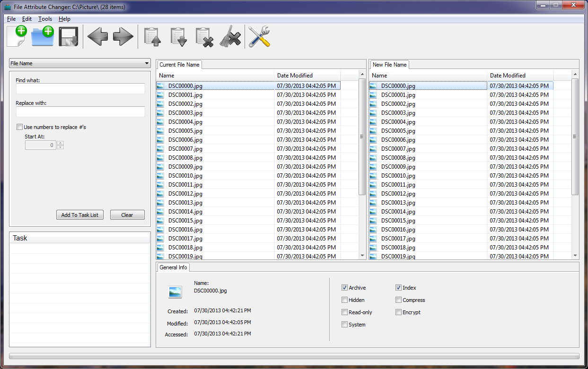588x369 pixels.
Task: Click into the Find what field
Action: point(80,89)
